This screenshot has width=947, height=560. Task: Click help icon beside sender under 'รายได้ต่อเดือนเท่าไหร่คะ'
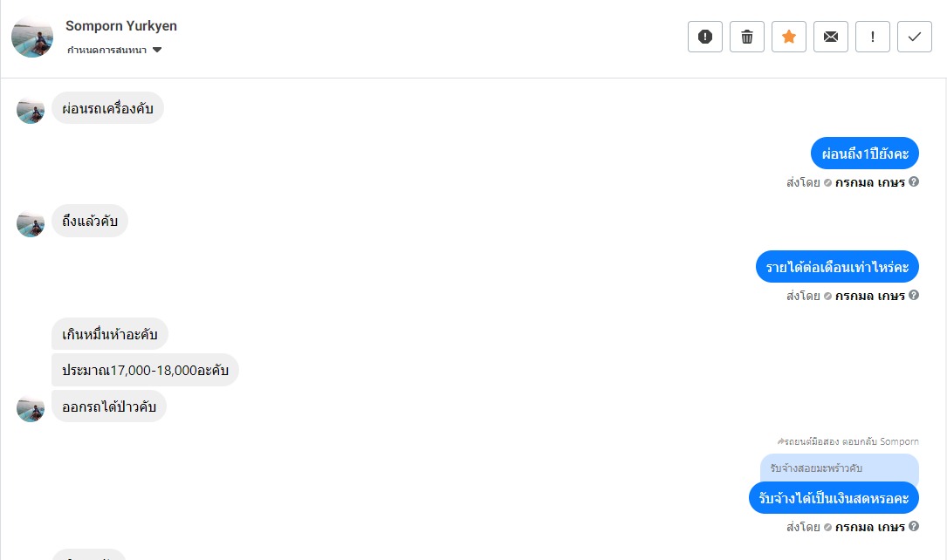[x=914, y=295]
